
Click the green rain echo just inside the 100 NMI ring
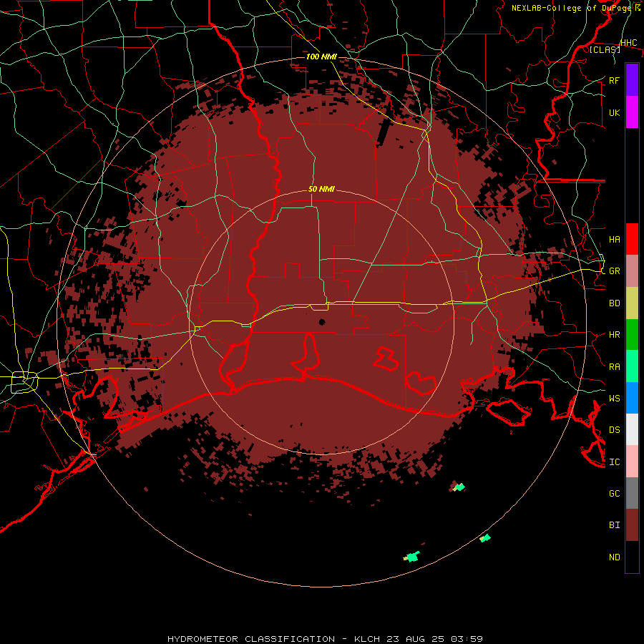pos(459,487)
